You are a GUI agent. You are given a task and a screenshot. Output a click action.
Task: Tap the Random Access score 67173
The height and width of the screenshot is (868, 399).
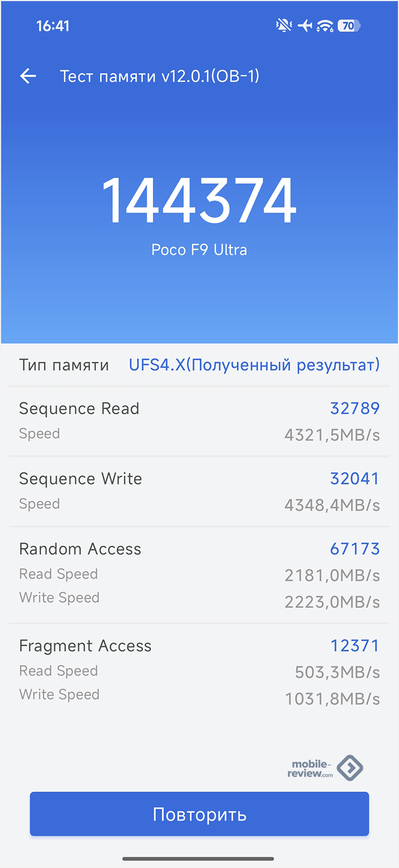[x=355, y=548]
